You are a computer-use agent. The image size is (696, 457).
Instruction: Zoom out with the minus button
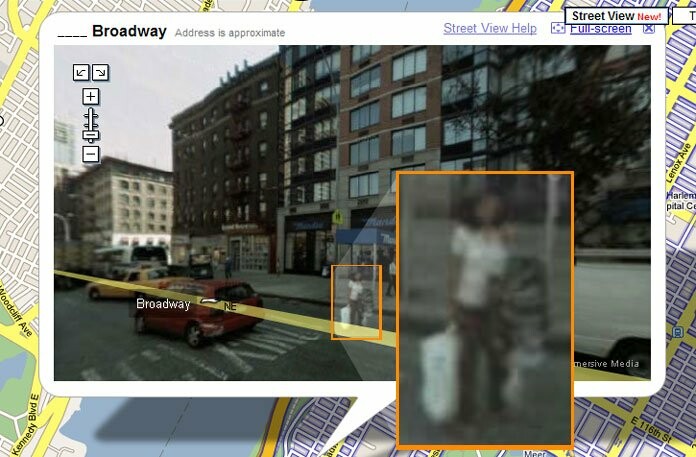click(91, 154)
